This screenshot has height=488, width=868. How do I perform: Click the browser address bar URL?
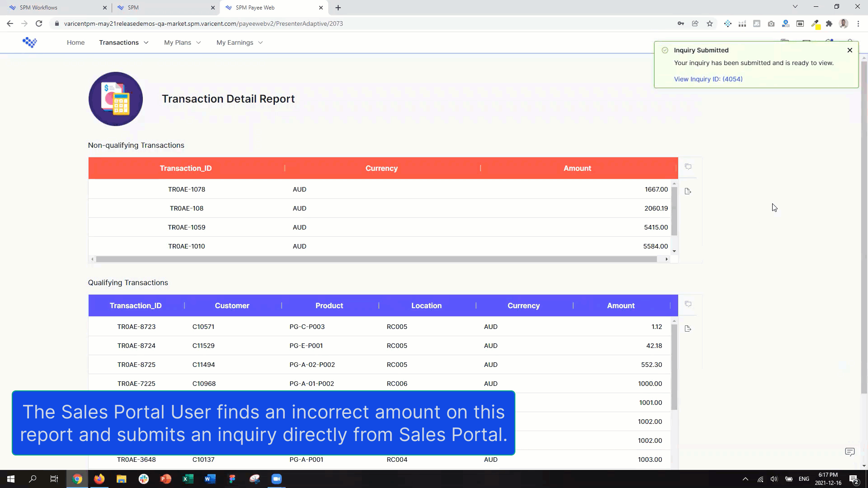click(x=203, y=23)
